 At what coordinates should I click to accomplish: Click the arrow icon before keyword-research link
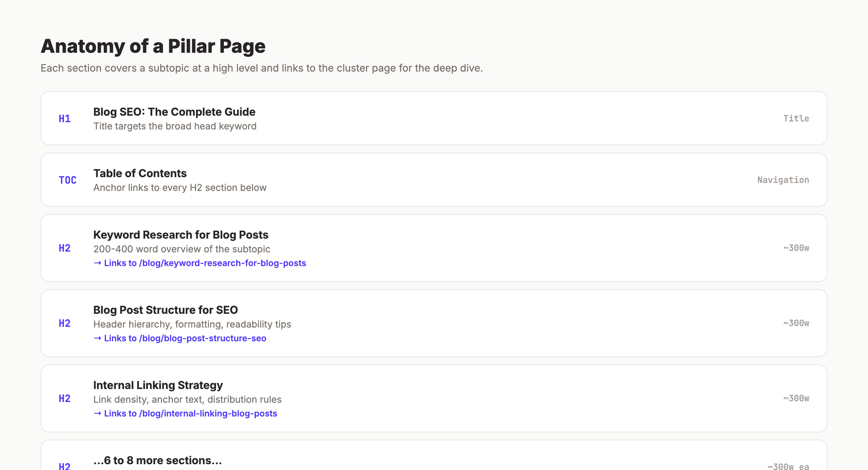pos(97,263)
